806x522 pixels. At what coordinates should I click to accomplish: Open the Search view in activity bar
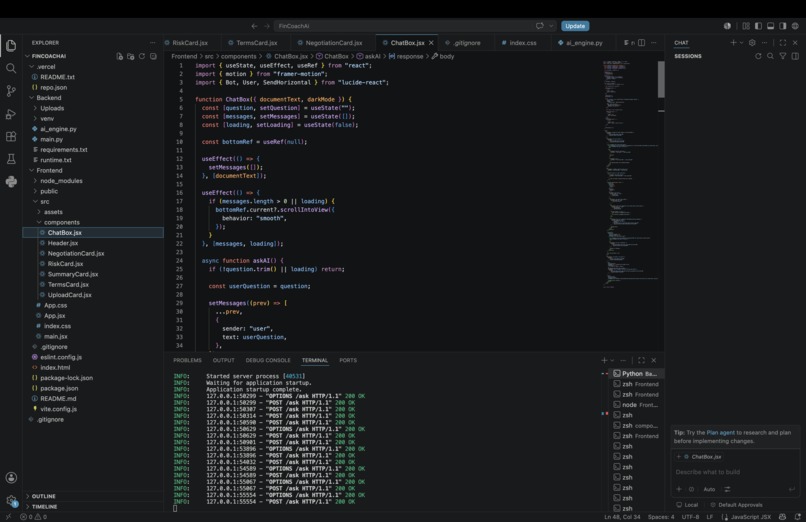pyautogui.click(x=11, y=68)
